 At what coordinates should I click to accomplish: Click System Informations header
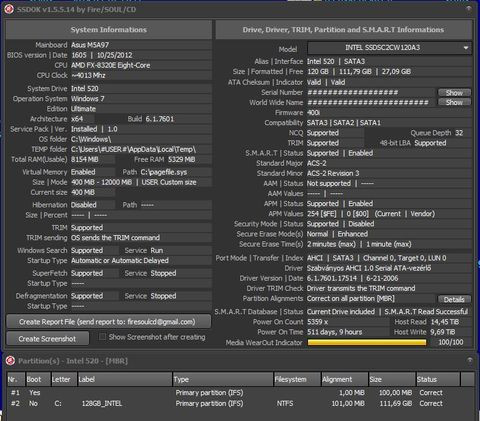pos(109,30)
